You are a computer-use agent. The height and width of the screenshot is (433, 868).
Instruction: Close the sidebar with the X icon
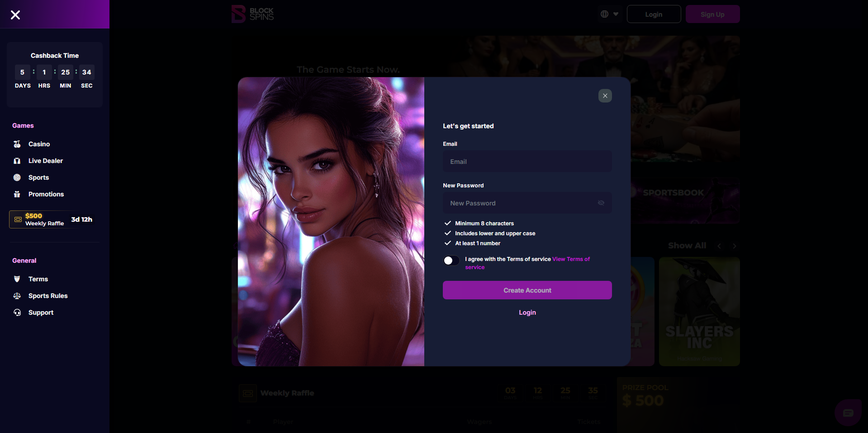[x=16, y=15]
